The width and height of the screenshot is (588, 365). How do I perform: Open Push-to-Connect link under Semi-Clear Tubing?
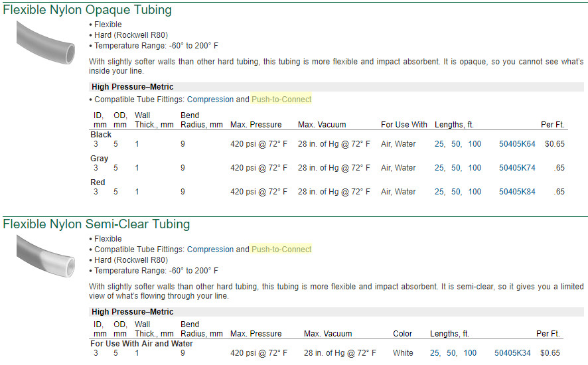click(x=281, y=250)
